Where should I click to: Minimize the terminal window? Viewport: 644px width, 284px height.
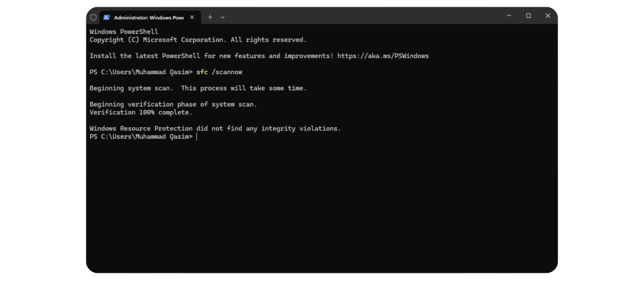509,16
